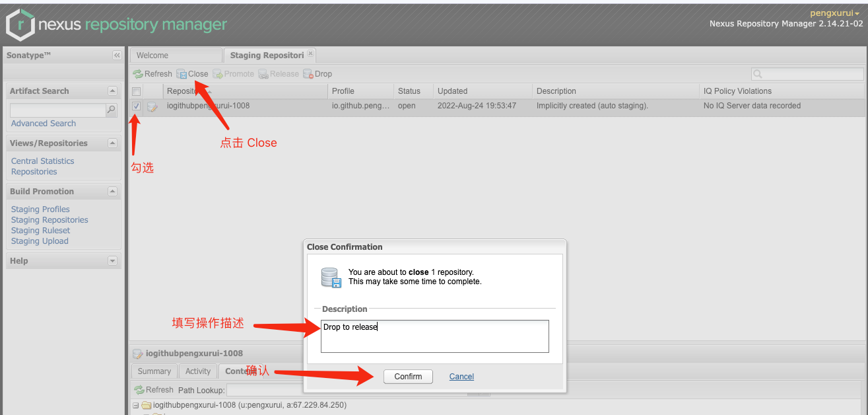This screenshot has height=415, width=868.
Task: Click the Promote toolbar button
Action: [234, 74]
